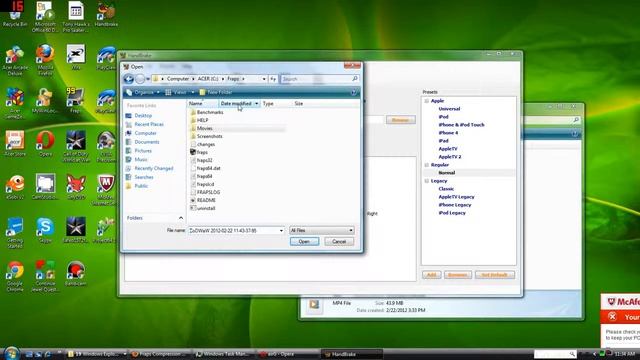Open the McAfee desktop shortcut
This screenshot has height=360, width=640.
(105, 190)
